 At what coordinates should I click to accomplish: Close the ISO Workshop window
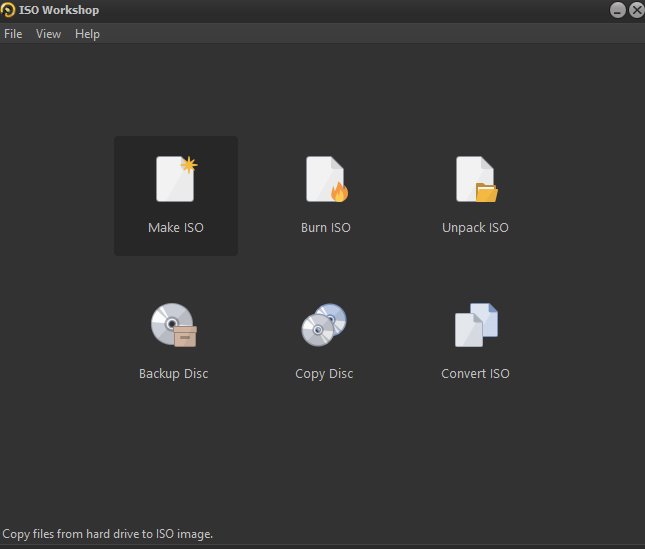point(636,10)
